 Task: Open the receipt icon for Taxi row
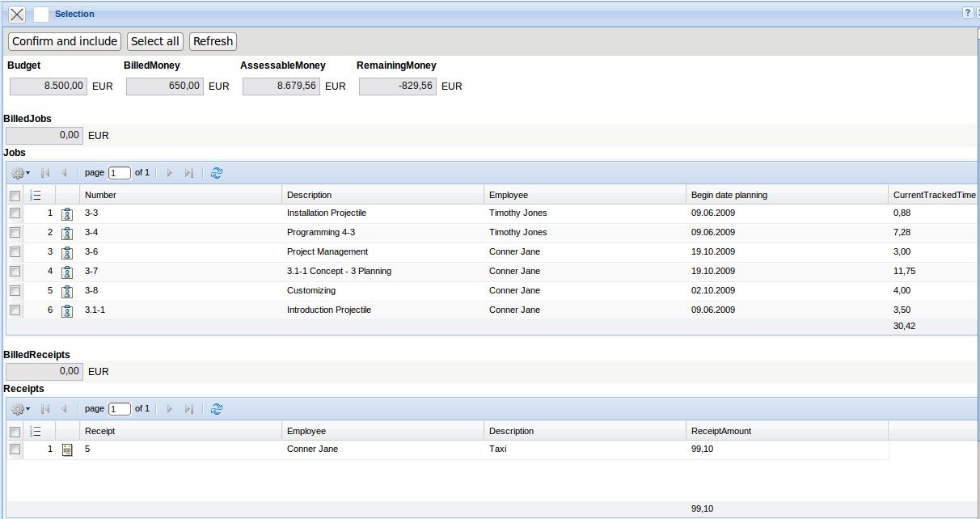click(x=68, y=449)
